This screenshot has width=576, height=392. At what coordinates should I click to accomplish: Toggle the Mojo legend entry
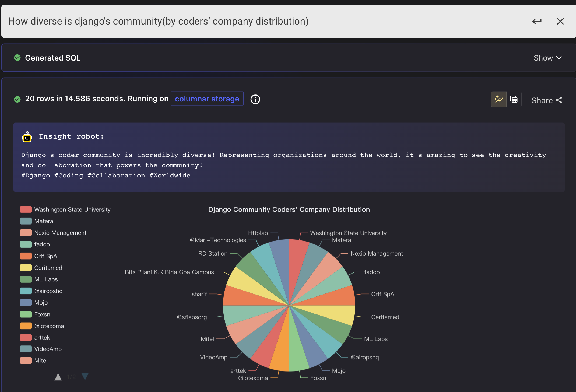[x=34, y=302]
